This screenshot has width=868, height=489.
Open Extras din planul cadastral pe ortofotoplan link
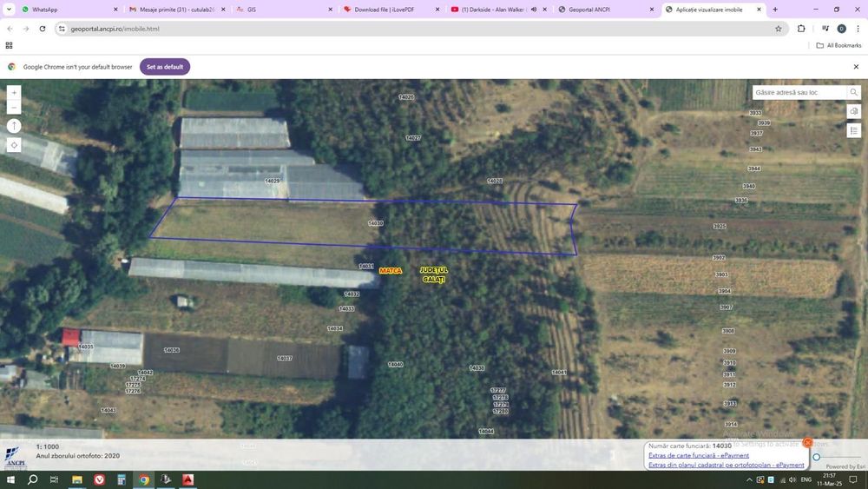tap(727, 466)
